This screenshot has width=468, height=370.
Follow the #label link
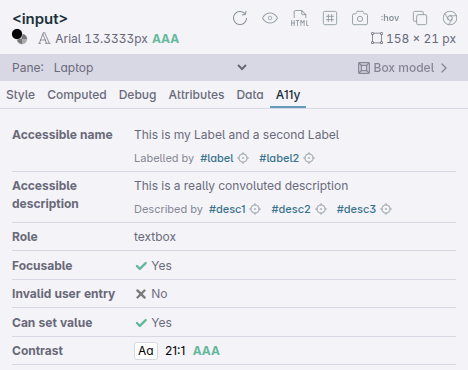click(217, 158)
